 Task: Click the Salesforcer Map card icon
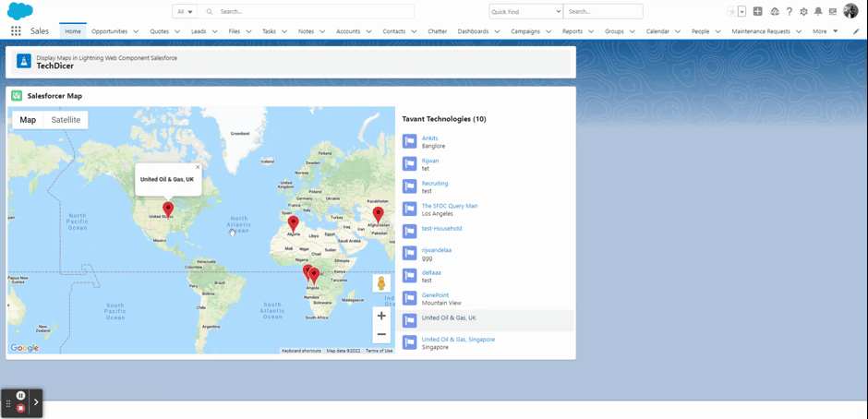click(x=17, y=96)
